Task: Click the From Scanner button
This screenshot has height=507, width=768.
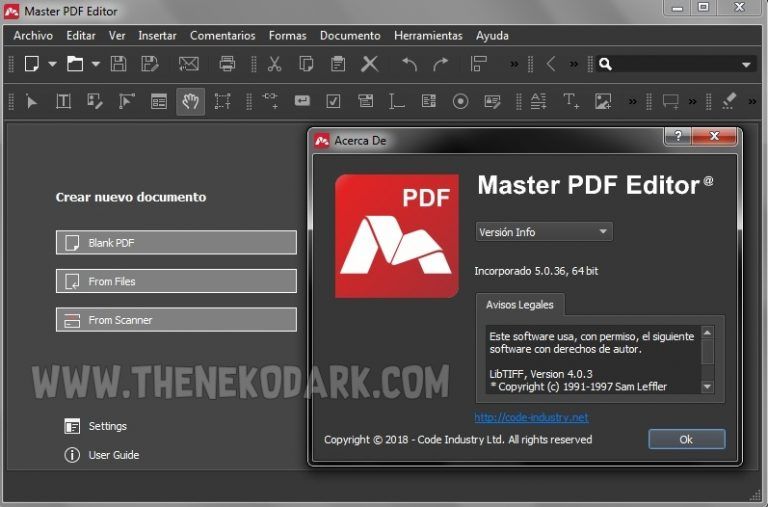Action: (x=176, y=320)
